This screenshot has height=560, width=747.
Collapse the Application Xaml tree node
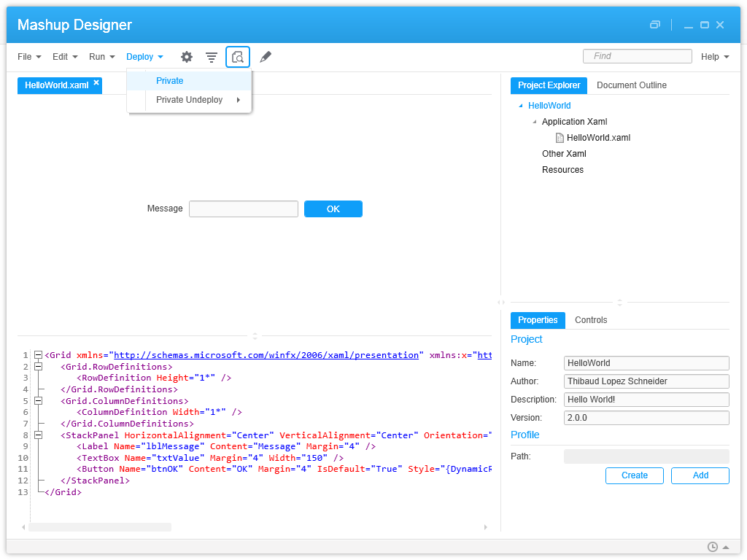[535, 122]
